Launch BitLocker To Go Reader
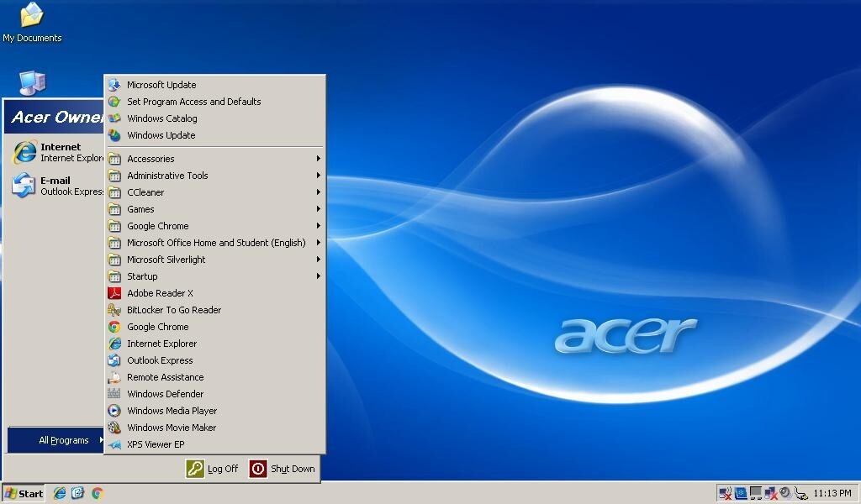The image size is (861, 504). point(214,310)
